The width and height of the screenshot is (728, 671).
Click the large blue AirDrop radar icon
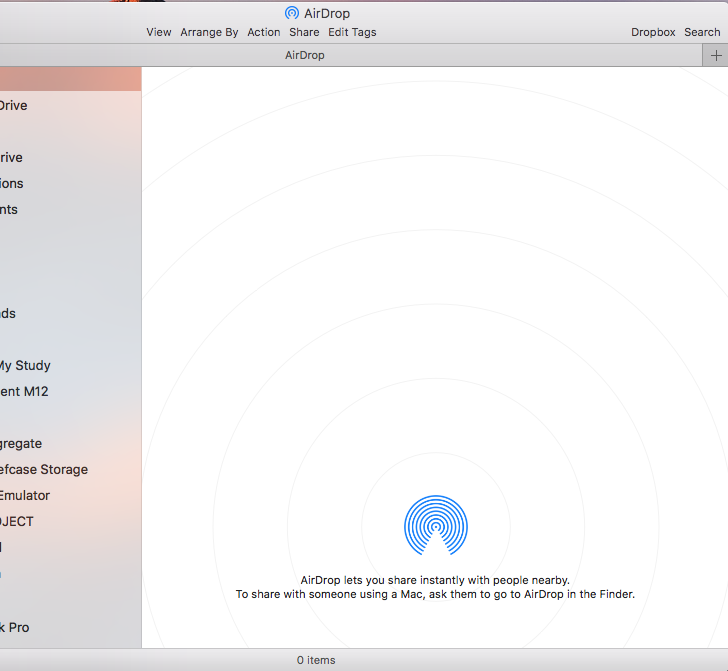436,525
